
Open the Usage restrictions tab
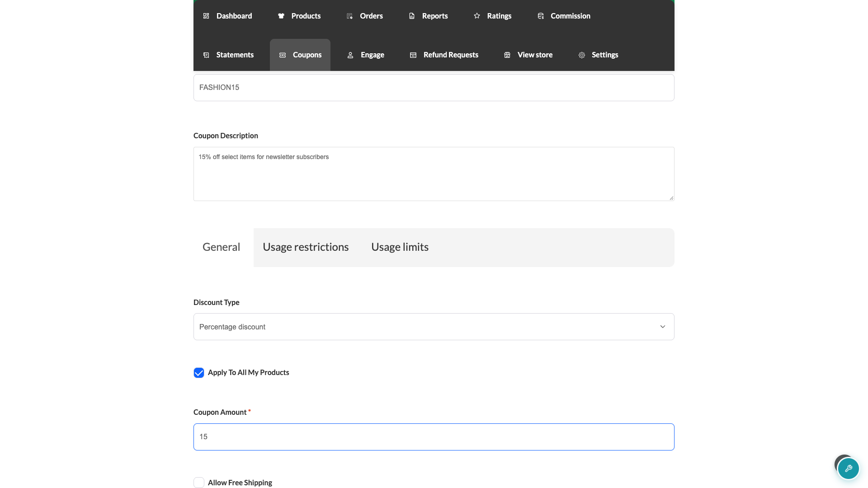tap(306, 247)
